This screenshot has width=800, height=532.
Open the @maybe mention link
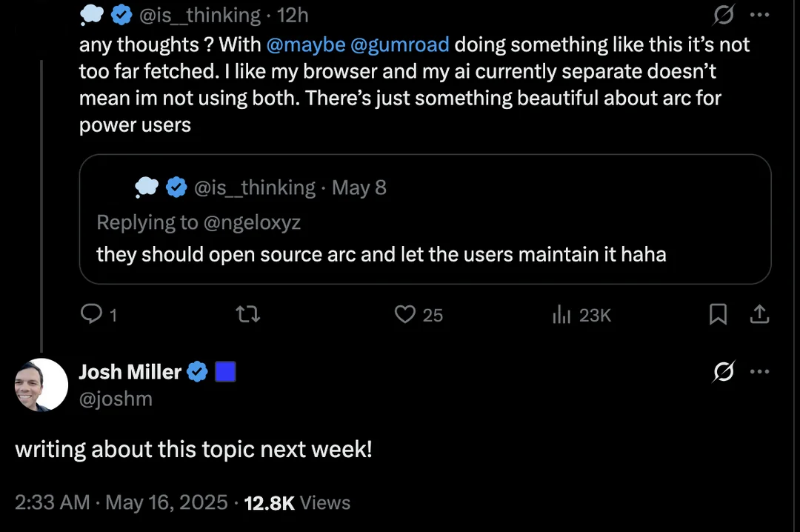(x=305, y=44)
